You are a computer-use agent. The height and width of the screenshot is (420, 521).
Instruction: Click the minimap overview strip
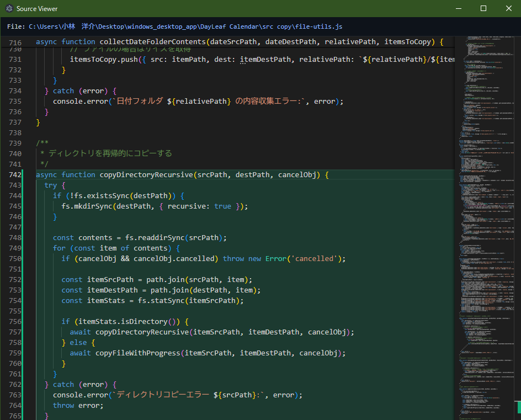[x=487, y=221]
